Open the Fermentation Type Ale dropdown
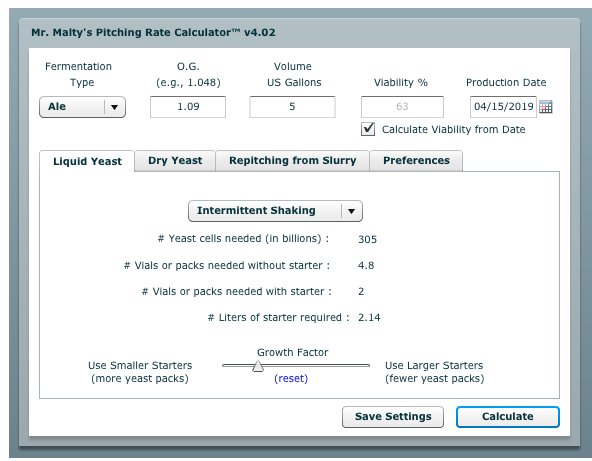592x461 pixels. (82, 107)
